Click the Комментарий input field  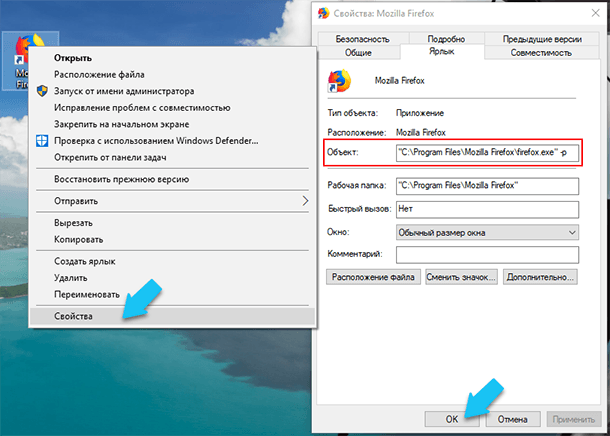[487, 254]
